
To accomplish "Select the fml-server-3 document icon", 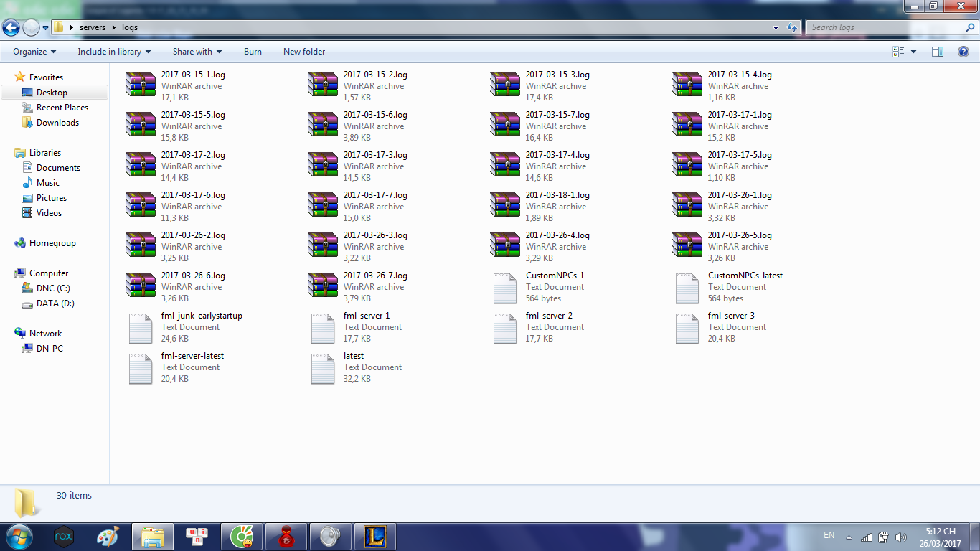I will point(687,328).
